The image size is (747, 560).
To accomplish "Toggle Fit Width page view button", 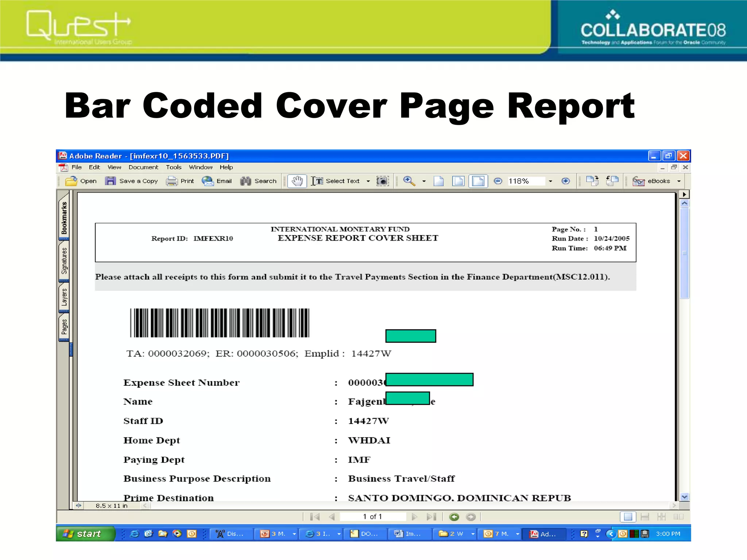I will (478, 181).
